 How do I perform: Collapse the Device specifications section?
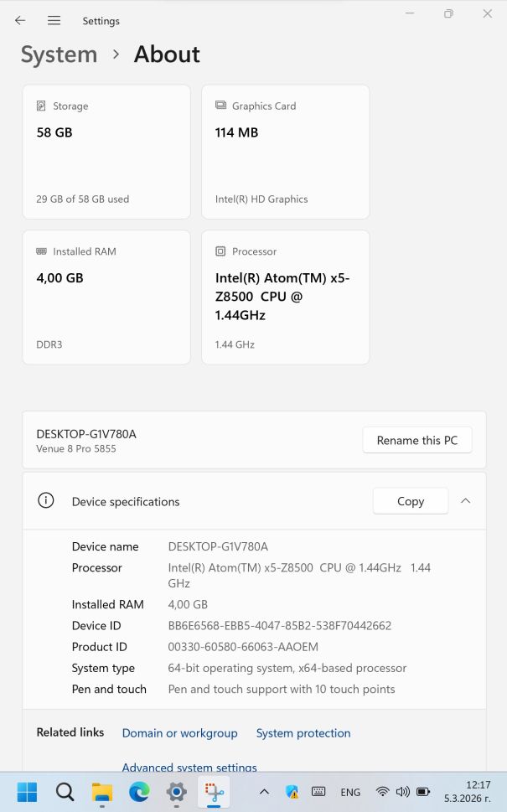click(x=466, y=501)
